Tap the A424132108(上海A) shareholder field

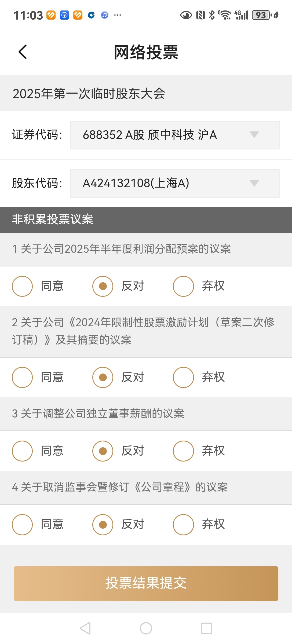(175, 183)
